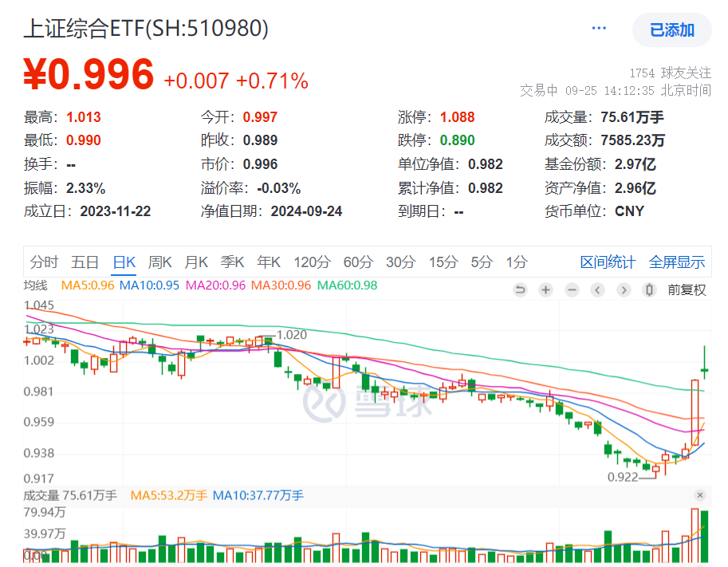This screenshot has width=728, height=567.
Task: Click the 最低 value 0.990
Action: click(x=84, y=140)
